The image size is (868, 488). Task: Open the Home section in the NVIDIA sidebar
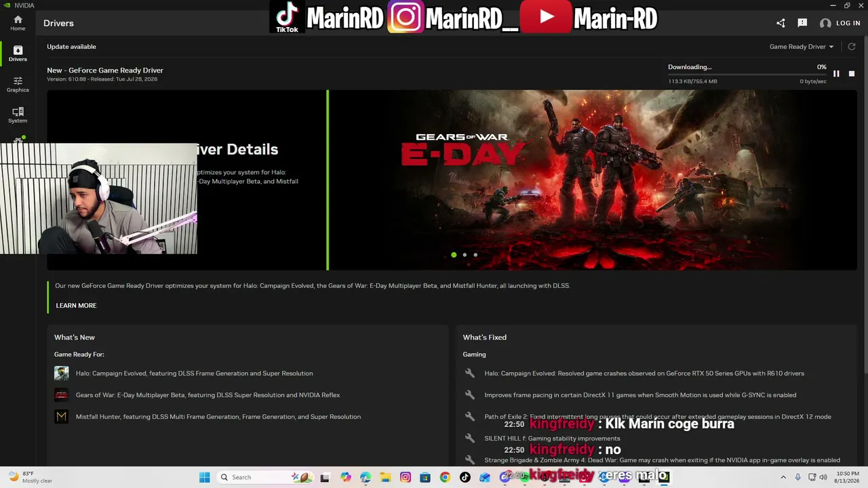pos(18,23)
